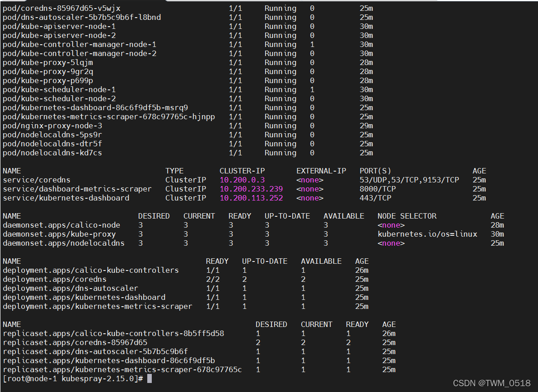
Task: Click the service/dashboard-metrics-scraper name
Action: (77, 189)
